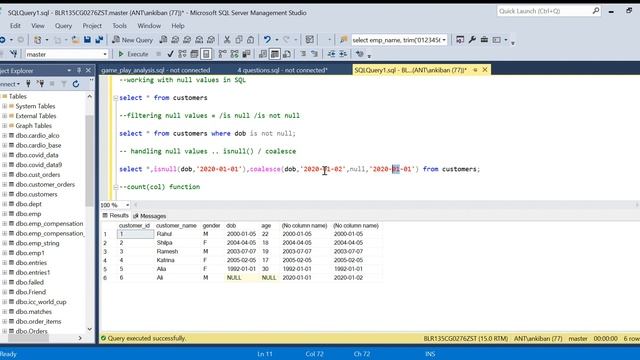The image size is (640, 360).
Task: Click Disconnect icon in Object Explorer
Action: tap(40, 84)
